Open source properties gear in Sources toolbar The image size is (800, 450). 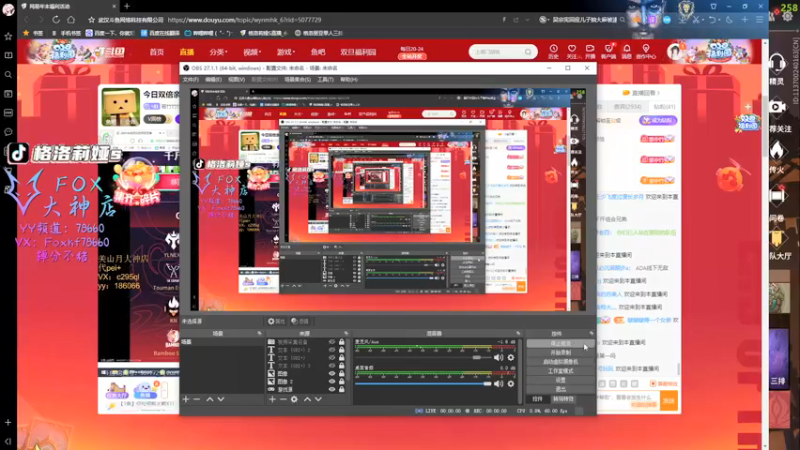294,399
